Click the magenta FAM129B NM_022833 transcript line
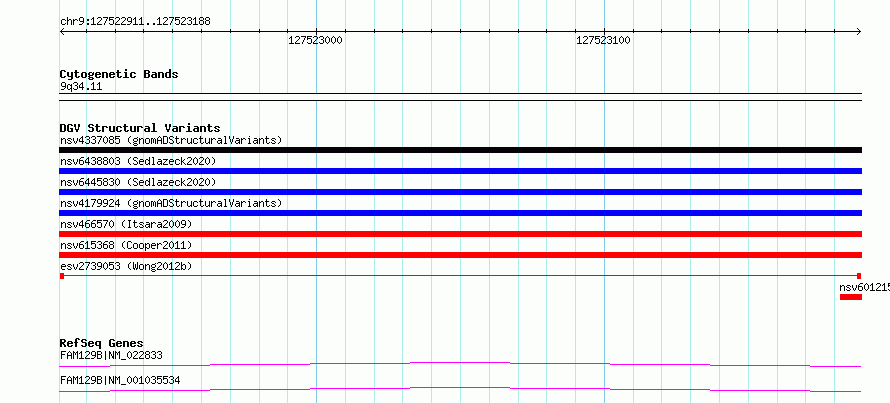 [460, 364]
